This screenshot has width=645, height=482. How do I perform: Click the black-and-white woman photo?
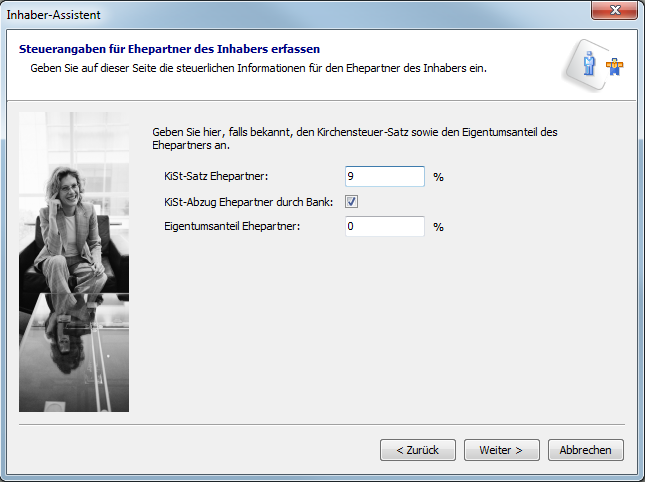click(74, 262)
